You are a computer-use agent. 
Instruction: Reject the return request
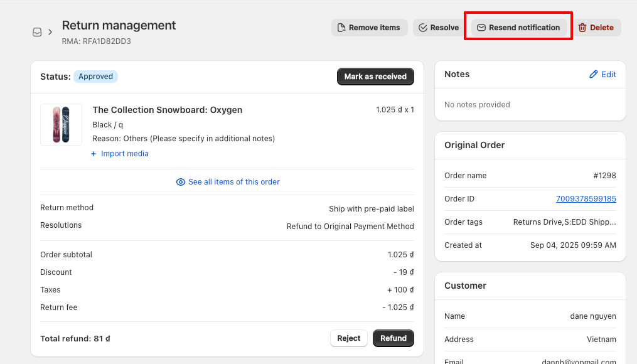tap(348, 338)
